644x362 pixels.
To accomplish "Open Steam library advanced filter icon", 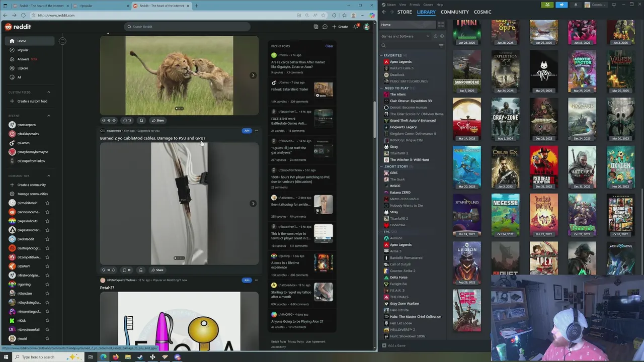I will pyautogui.click(x=441, y=46).
